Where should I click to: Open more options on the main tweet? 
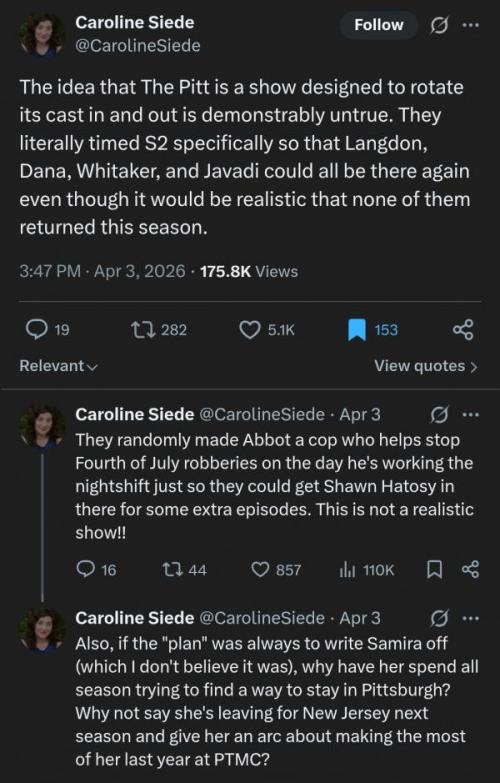(470, 25)
